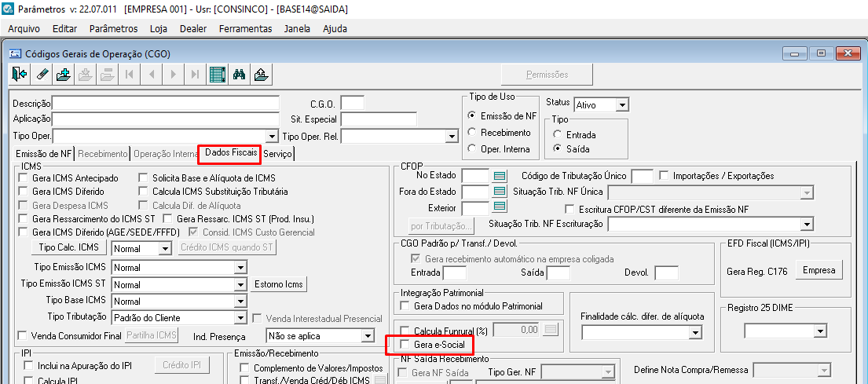The image size is (868, 384).
Task: Click the C.G.O. code input field
Action: click(353, 104)
